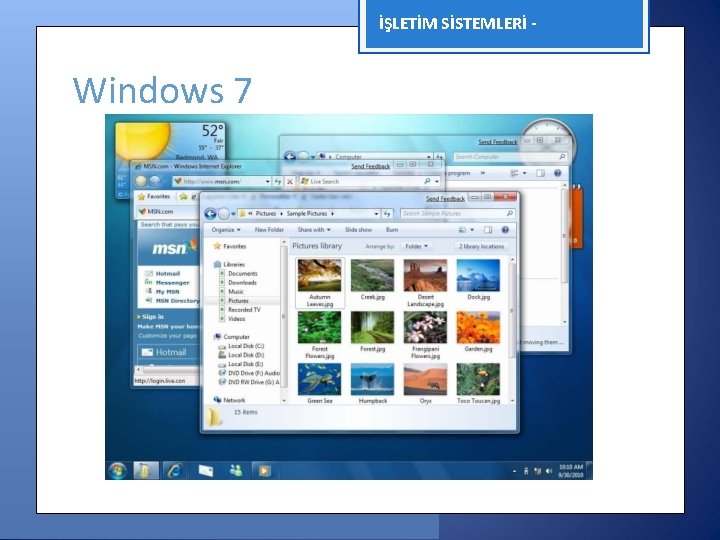Click the Stop X button in Internet Explorer
This screenshot has width=720, height=540.
pyautogui.click(x=290, y=181)
